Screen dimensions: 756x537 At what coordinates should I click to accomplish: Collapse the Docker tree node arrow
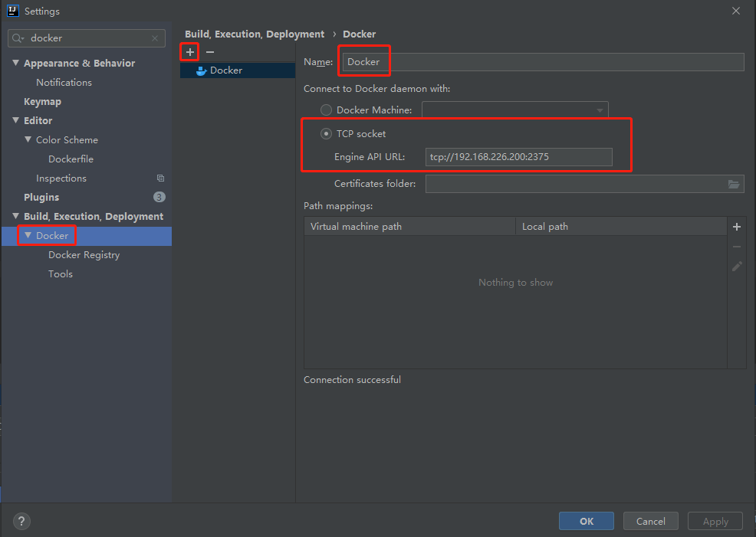(x=28, y=235)
